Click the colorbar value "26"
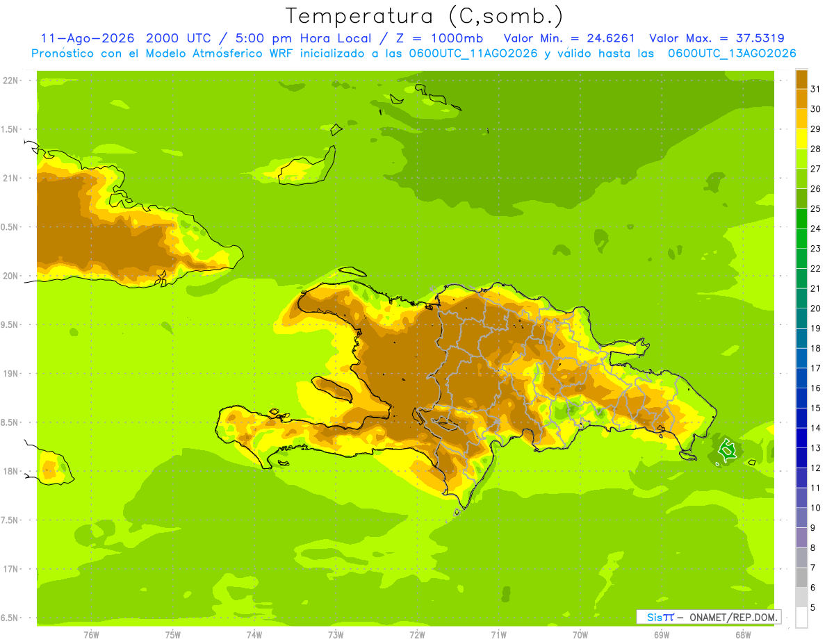Image resolution: width=834 pixels, height=644 pixels. (x=816, y=189)
